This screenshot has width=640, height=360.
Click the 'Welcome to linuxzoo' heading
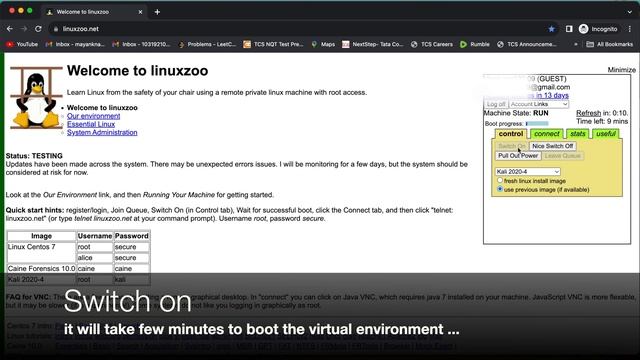click(138, 71)
